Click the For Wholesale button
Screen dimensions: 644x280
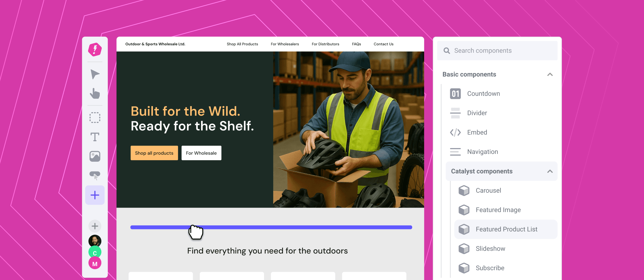(201, 153)
